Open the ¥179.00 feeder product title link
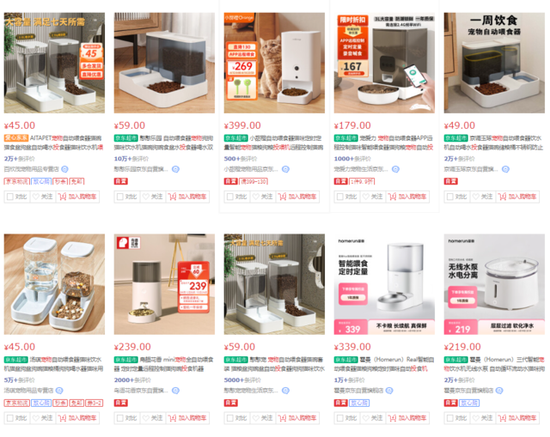The image size is (550, 437). (384, 143)
